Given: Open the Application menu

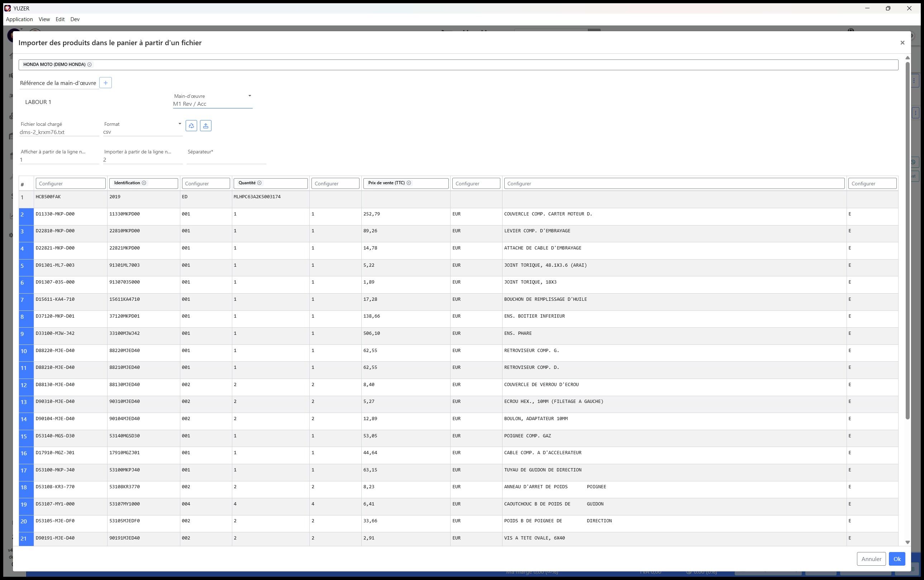Looking at the screenshot, I should [x=19, y=19].
